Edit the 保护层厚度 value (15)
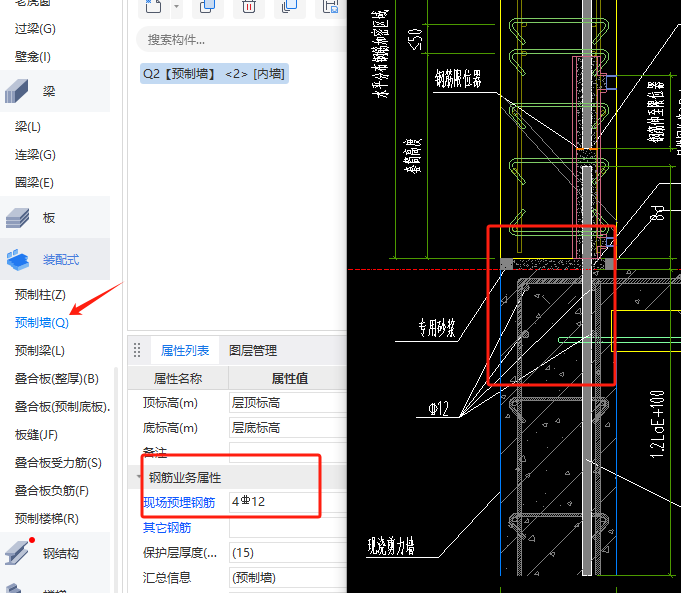Screen dimensions: 681x593 [x=288, y=553]
